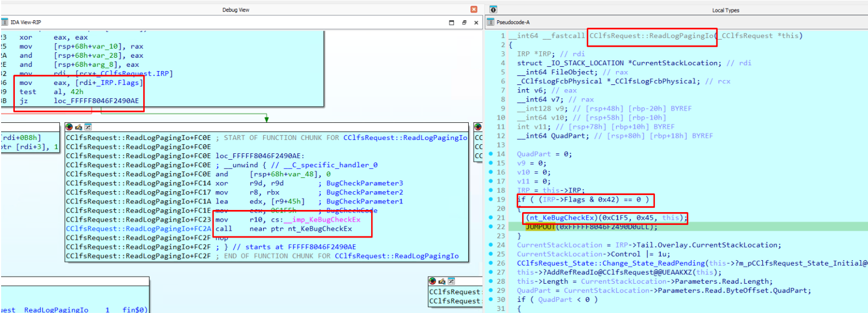
Task: Click the Pseudocode-A tab icon
Action: coord(490,22)
